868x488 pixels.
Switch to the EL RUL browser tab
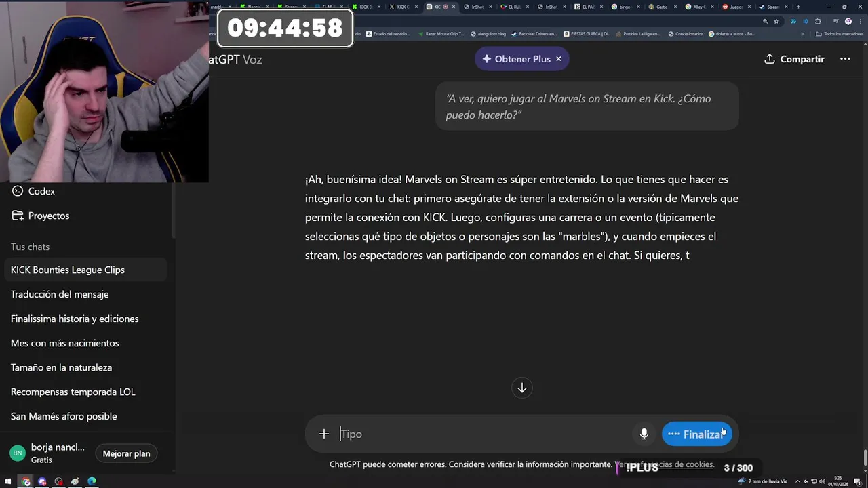tap(515, 7)
